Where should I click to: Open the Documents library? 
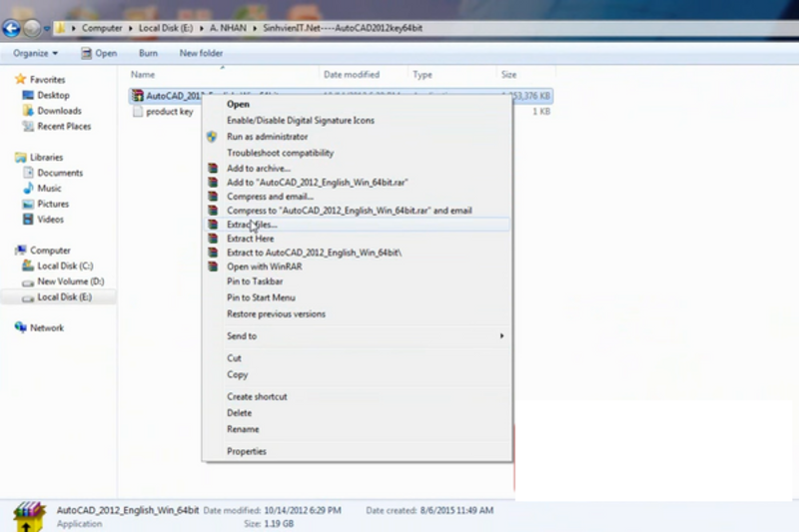coord(60,173)
